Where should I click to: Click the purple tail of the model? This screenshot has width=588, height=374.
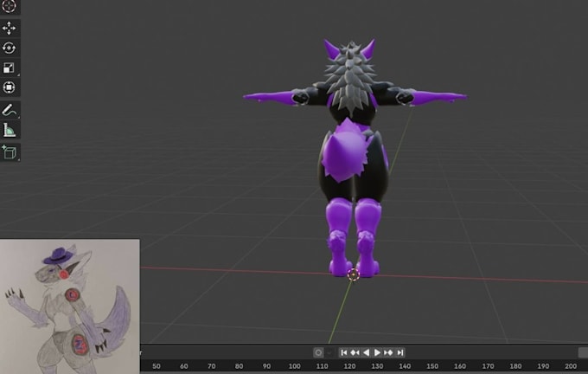(346, 151)
